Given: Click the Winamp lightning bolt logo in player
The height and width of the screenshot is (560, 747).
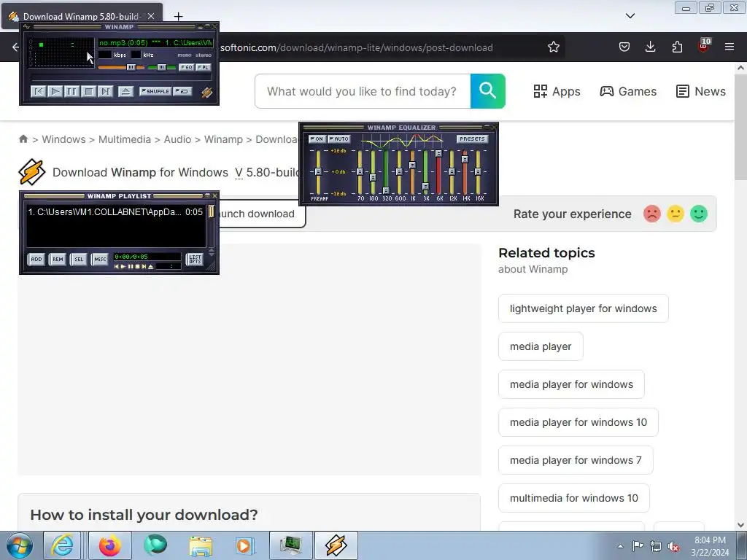Looking at the screenshot, I should (x=206, y=92).
